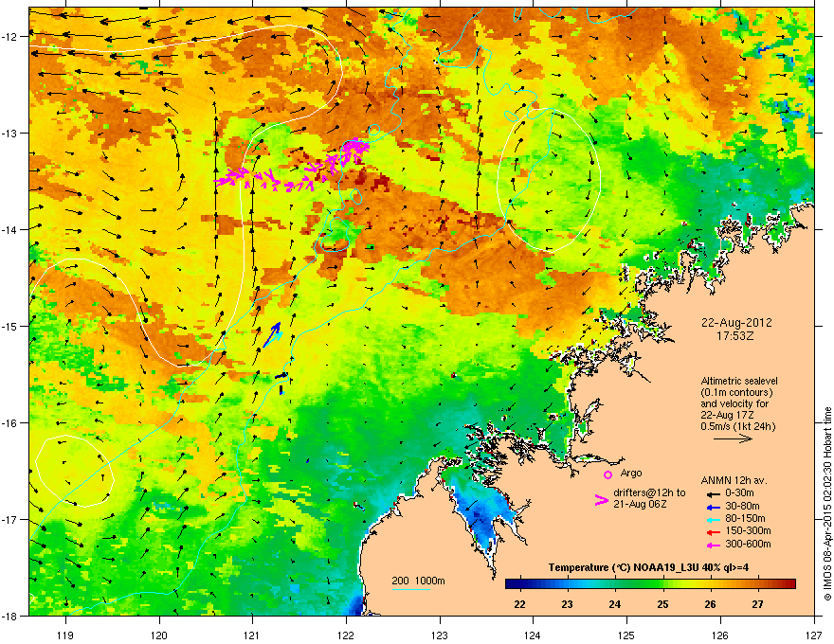Screen dimensions: 834x644
Task: Click the magenta drifter arrowhead legend symbol
Action: pyautogui.click(x=601, y=499)
